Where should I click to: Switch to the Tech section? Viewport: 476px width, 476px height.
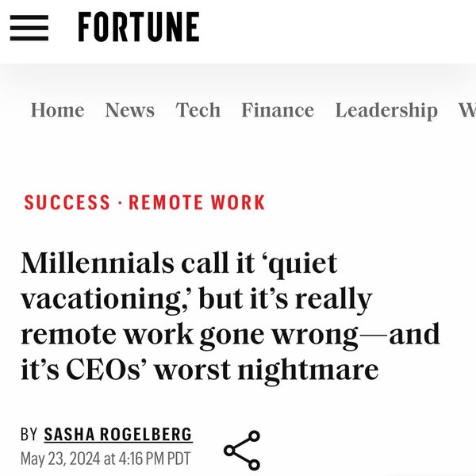pyautogui.click(x=198, y=110)
